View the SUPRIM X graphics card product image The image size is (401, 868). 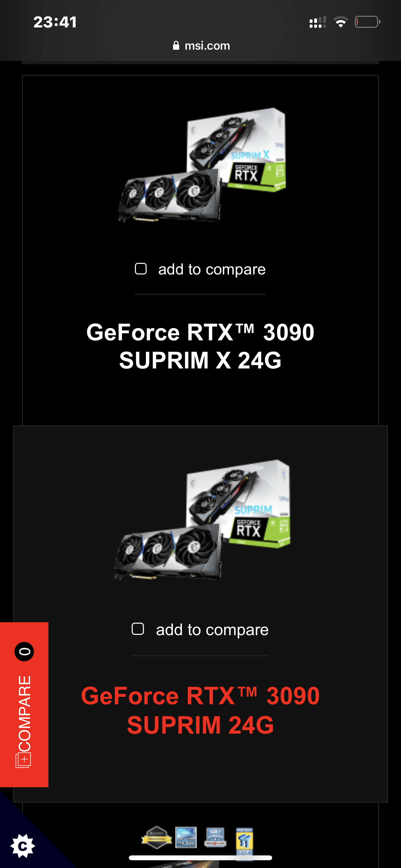click(x=202, y=165)
